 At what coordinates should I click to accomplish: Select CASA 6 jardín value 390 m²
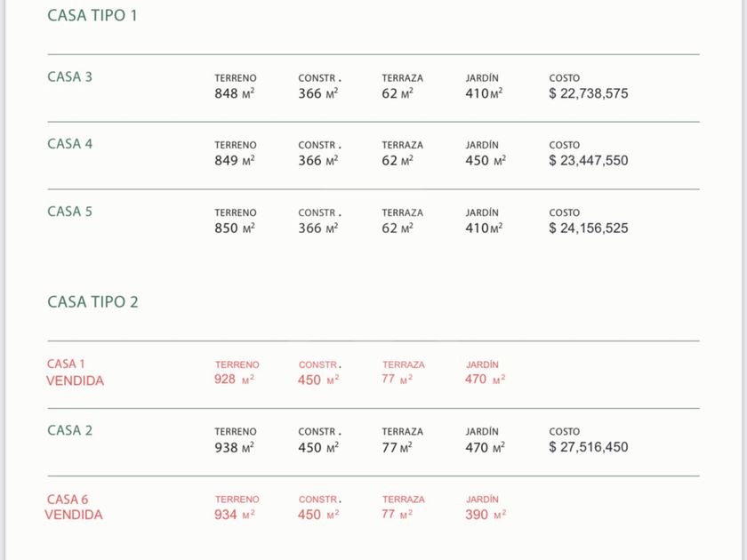pos(486,515)
